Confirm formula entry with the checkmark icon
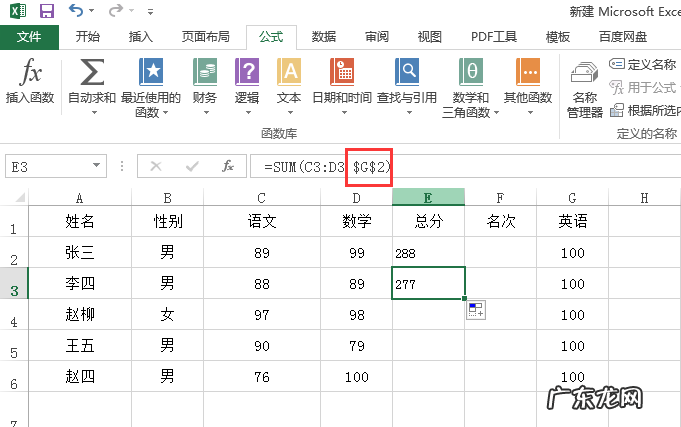This screenshot has height=427, width=681. click(x=192, y=166)
